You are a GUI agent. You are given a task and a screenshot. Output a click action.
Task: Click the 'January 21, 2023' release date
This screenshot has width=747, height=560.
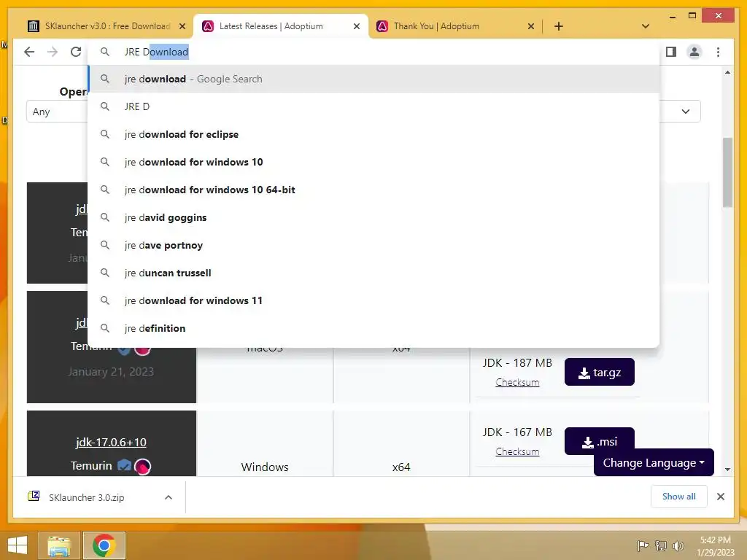coord(111,371)
